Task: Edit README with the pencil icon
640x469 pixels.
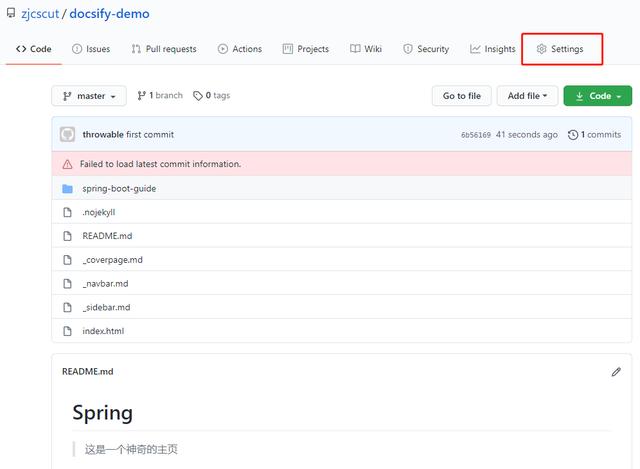Action: click(x=616, y=372)
